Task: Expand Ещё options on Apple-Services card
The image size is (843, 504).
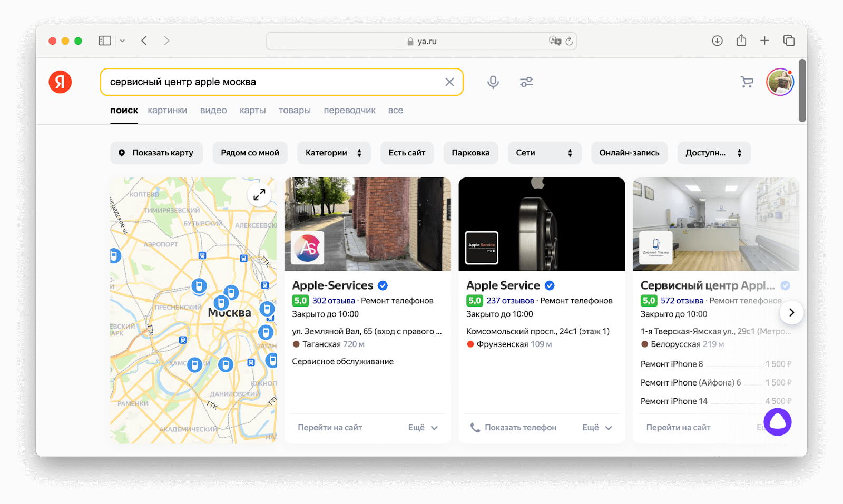Action: 423,428
